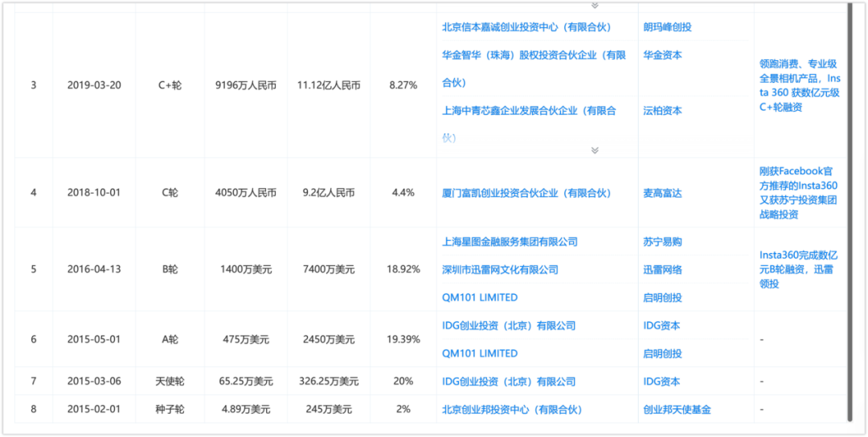
Task: Select percentage cell 2% in 种子轮 row
Action: (x=403, y=410)
